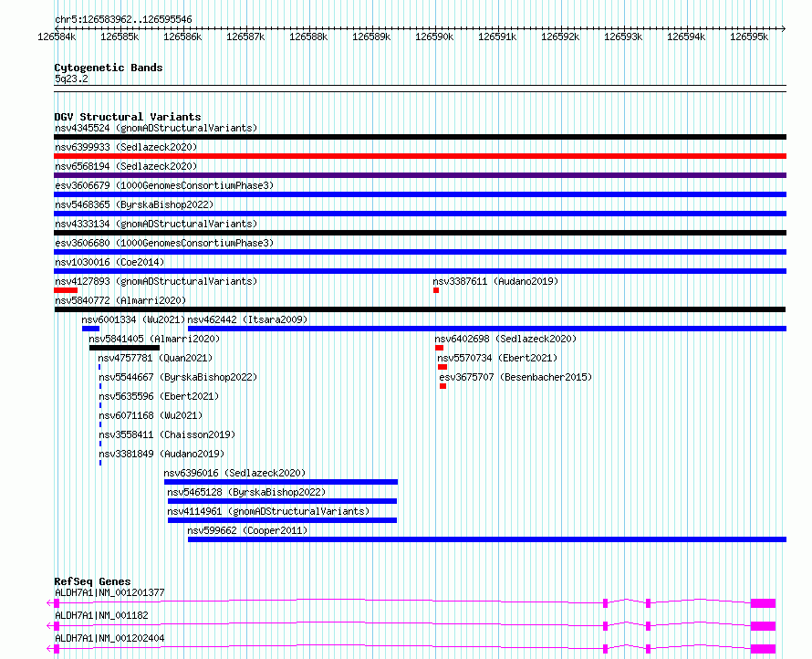Viewport: 812px width, 659px height.
Task: Select the large last exon of NM_001182
Action: tap(763, 626)
